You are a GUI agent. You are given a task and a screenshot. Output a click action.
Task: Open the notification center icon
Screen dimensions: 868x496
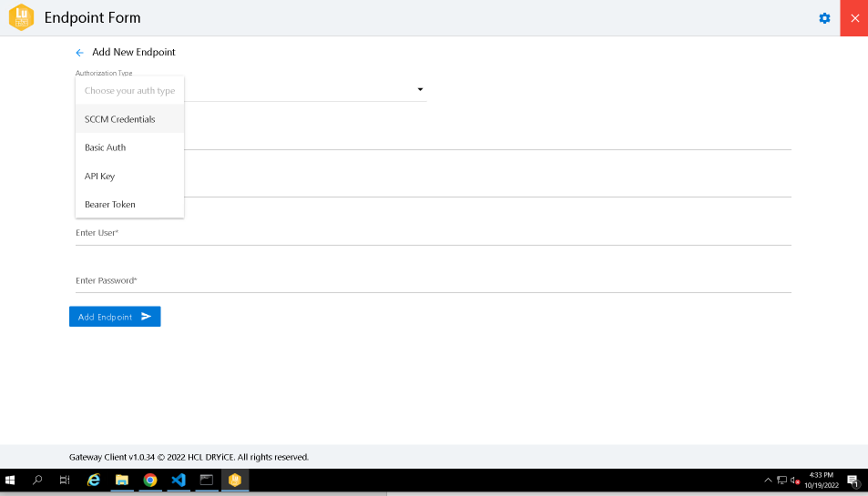point(853,481)
